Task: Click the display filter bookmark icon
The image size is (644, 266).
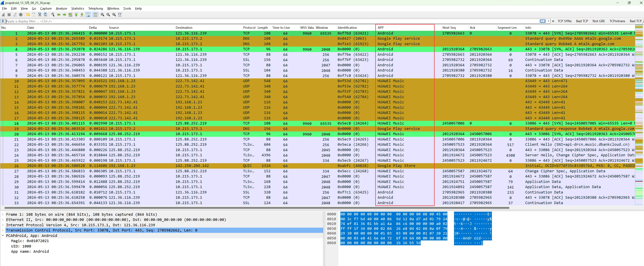Action: pyautogui.click(x=3, y=21)
